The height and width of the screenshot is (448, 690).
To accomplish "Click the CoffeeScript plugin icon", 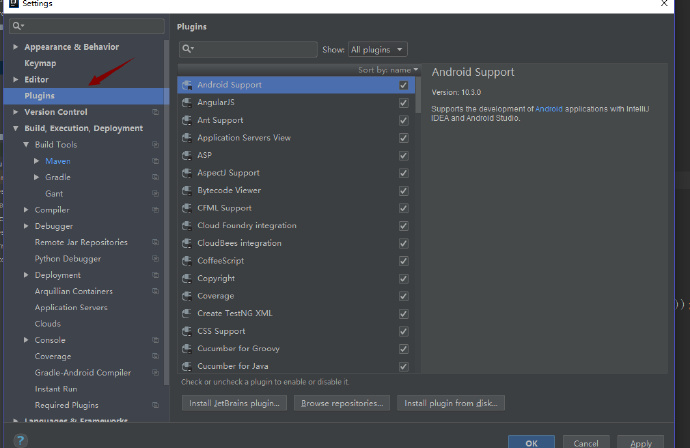I will pyautogui.click(x=187, y=261).
